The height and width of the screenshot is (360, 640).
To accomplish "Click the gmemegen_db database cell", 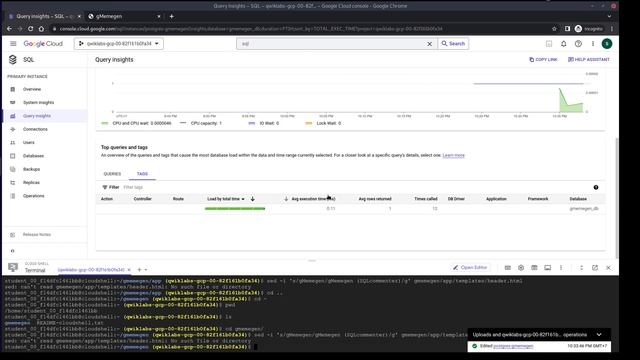I will tap(584, 209).
